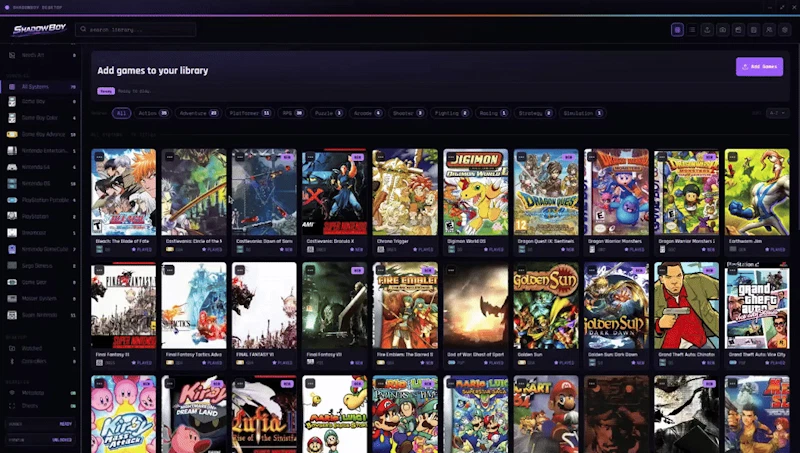Open more-options icon on Golden Sun card
The height and width of the screenshot is (453, 800).
pyautogui.click(x=521, y=270)
